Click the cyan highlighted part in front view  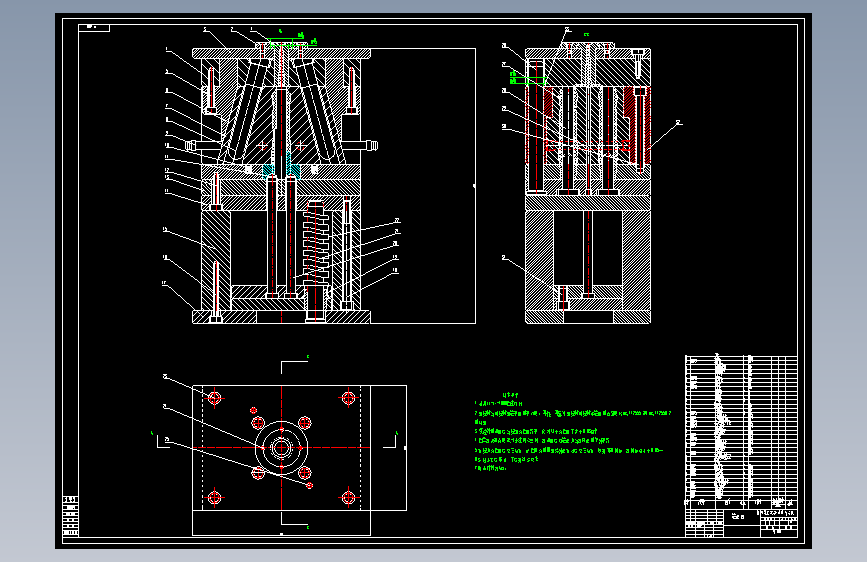[281, 169]
